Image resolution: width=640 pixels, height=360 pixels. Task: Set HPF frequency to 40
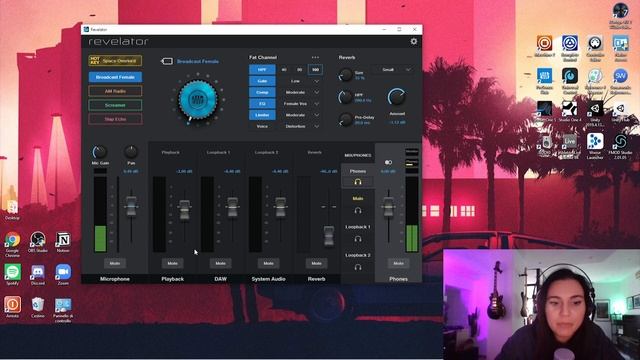click(x=284, y=70)
